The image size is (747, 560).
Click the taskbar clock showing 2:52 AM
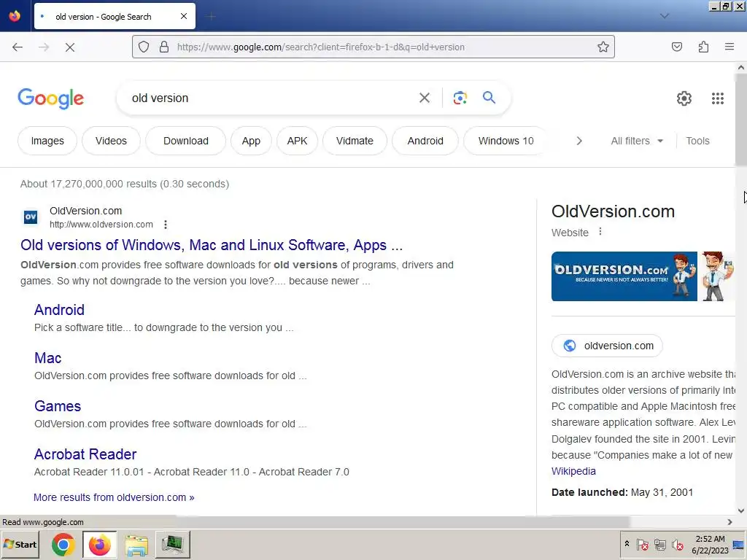(710, 544)
